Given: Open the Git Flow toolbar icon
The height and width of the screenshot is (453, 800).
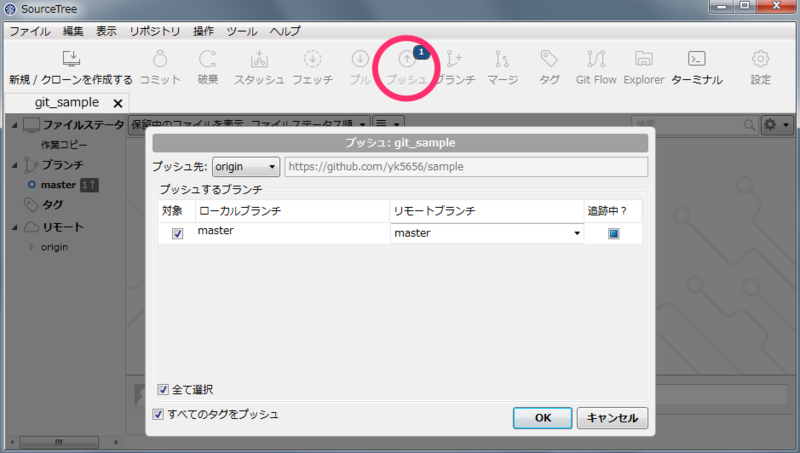Looking at the screenshot, I should pyautogui.click(x=596, y=59).
